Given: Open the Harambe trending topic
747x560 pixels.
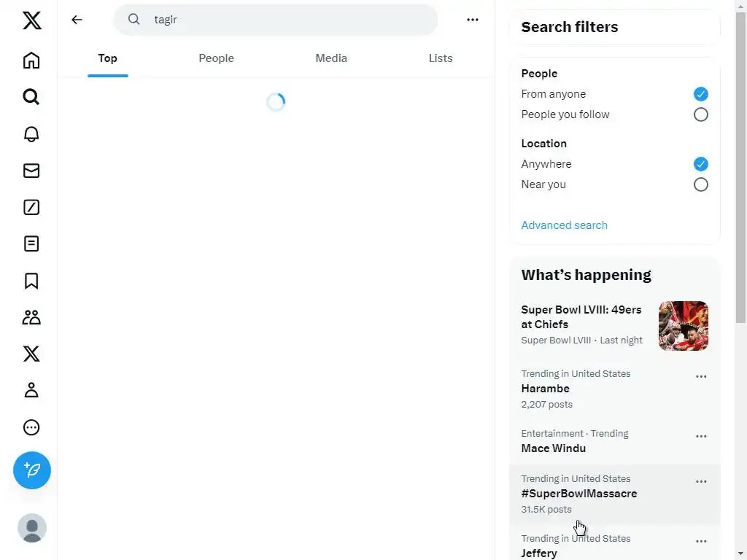Looking at the screenshot, I should click(x=614, y=389).
